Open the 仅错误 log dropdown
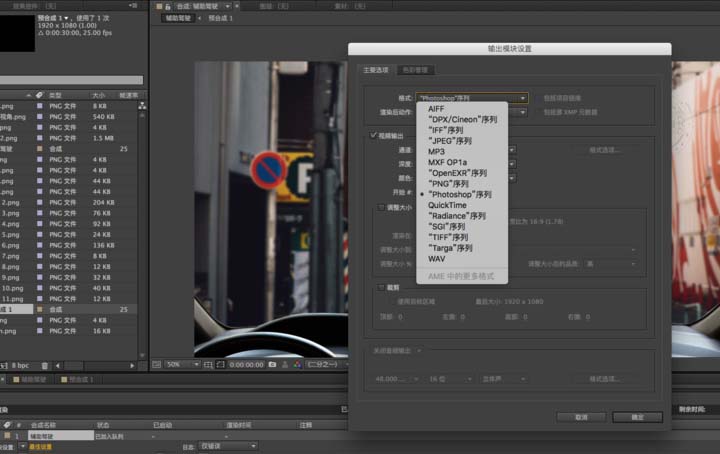This screenshot has width=720, height=454. pos(228,446)
